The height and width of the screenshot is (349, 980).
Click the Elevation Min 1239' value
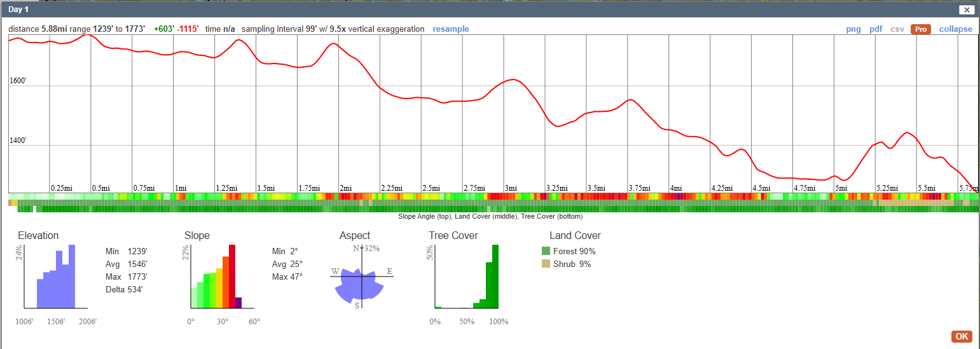click(x=137, y=251)
